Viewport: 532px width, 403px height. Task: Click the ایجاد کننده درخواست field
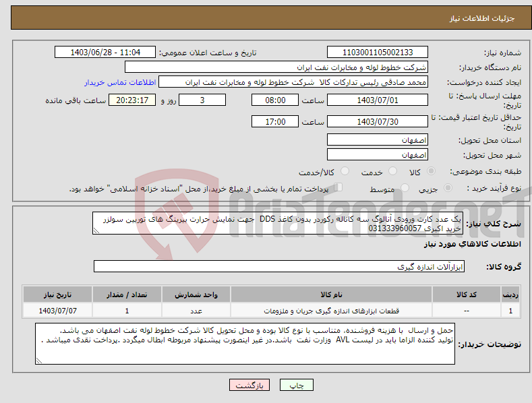point(293,82)
